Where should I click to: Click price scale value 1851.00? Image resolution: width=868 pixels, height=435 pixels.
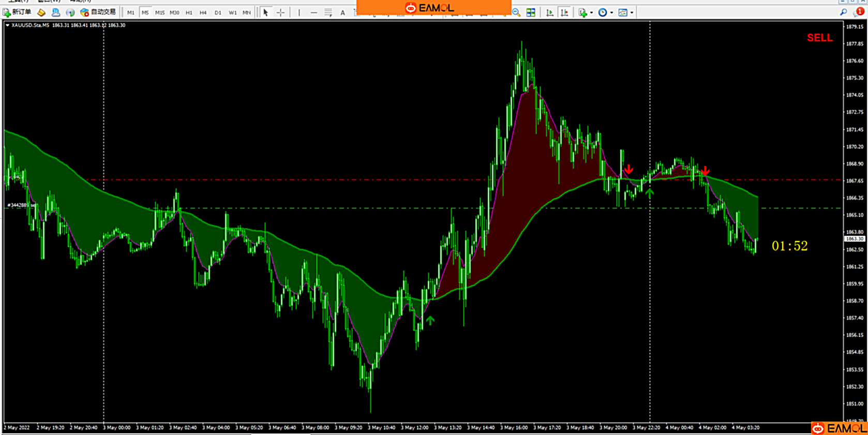tap(855, 403)
